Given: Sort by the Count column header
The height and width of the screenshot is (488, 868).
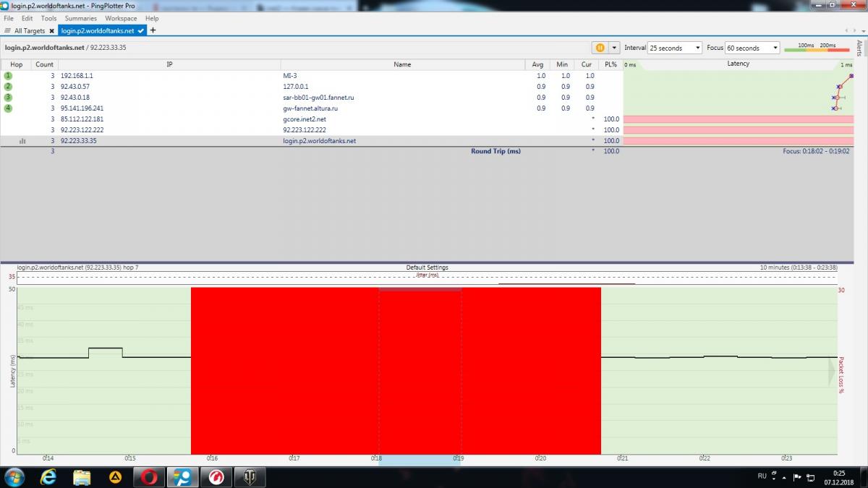Looking at the screenshot, I should click(x=44, y=64).
